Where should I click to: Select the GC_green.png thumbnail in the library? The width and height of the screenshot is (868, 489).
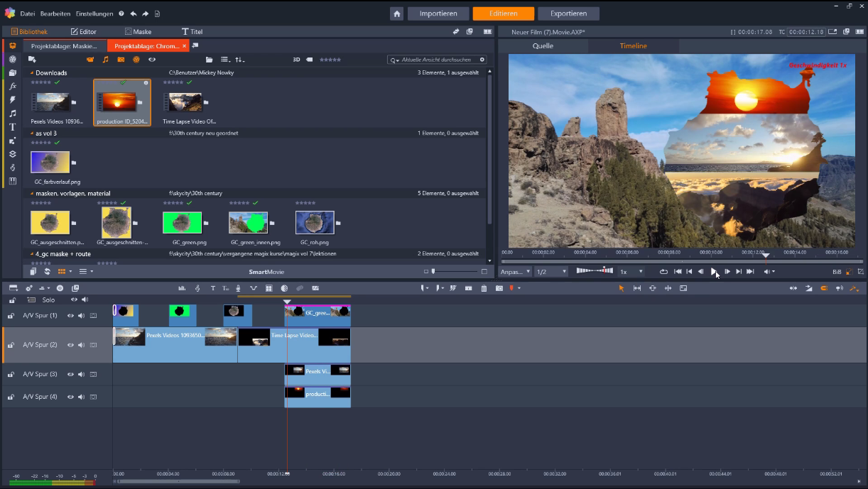(x=182, y=222)
